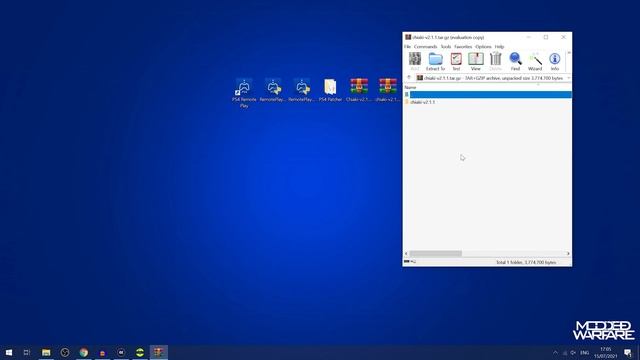
Task: Open the Options menu
Action: pos(483,47)
